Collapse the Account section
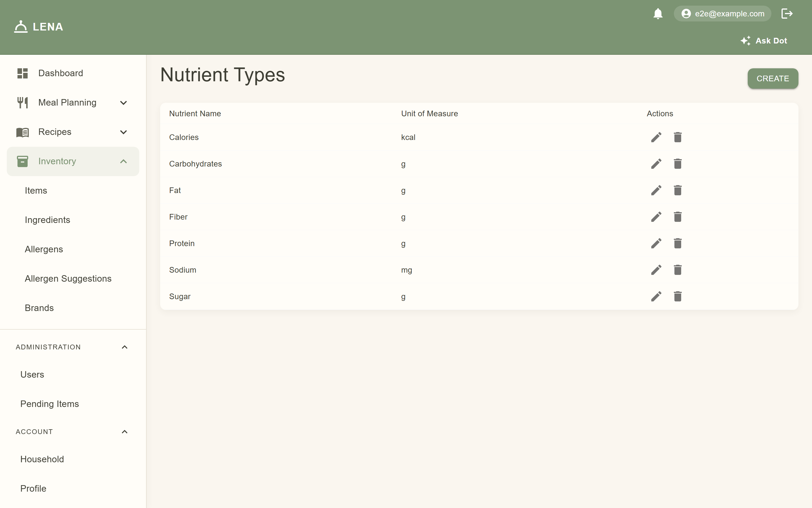Image resolution: width=812 pixels, height=508 pixels. (x=125, y=432)
